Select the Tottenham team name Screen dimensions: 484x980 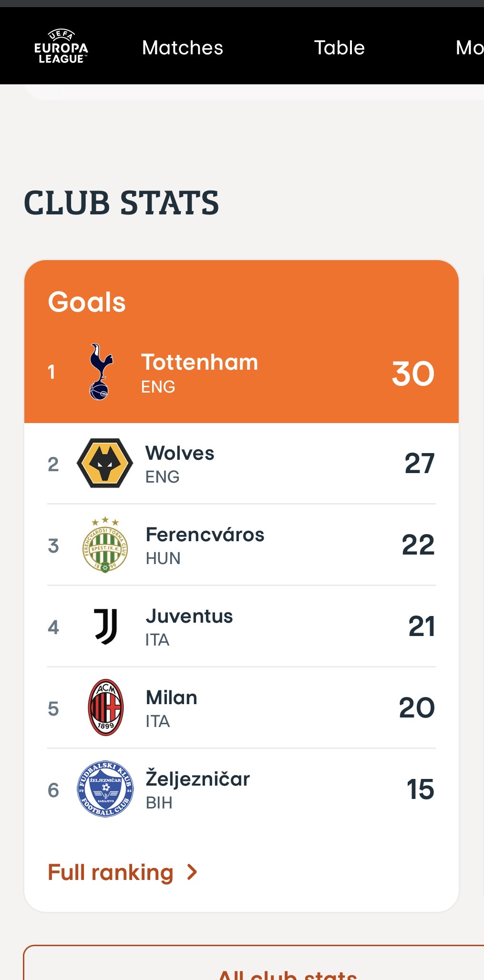tap(199, 362)
